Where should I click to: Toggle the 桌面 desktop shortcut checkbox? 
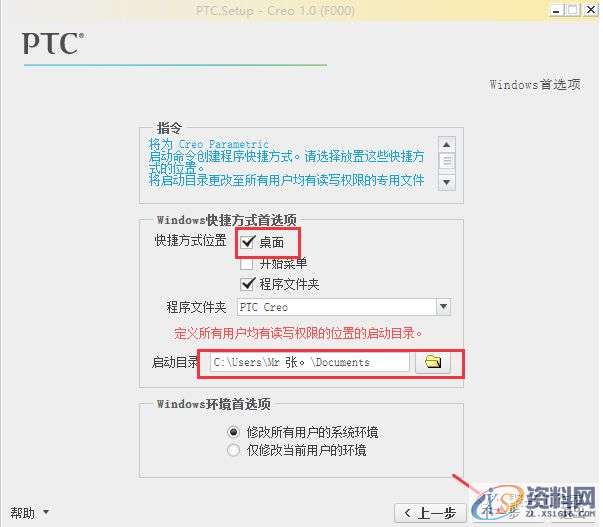[x=247, y=242]
